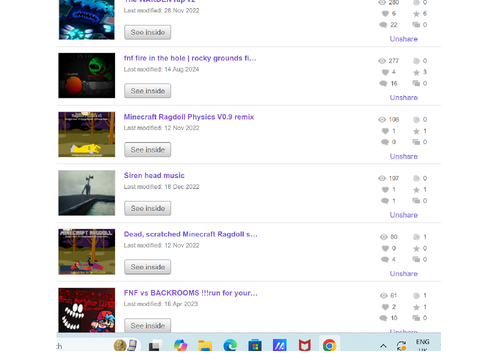Viewport: 480px width, 360px height.
Task: Click the comments icon for the WARDEN project
Action: pos(383,25)
